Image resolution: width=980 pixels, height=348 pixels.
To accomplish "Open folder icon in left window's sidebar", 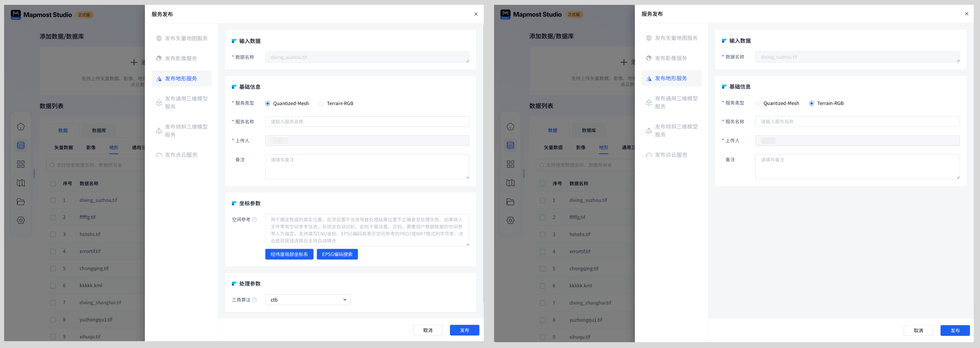I will click(x=21, y=202).
